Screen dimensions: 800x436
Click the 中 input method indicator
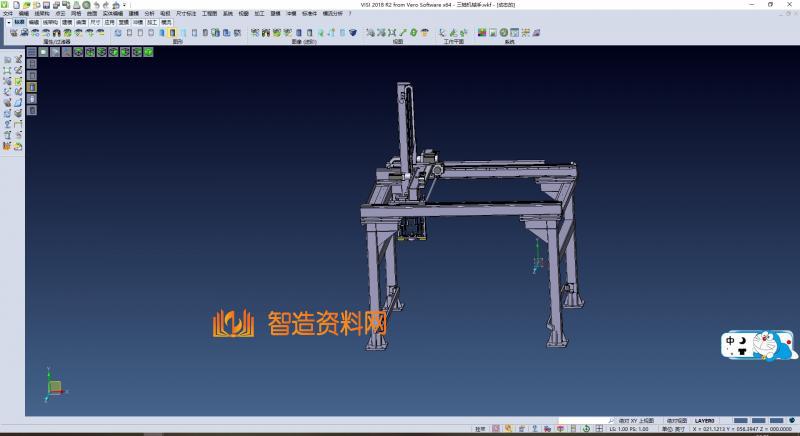pyautogui.click(x=733, y=341)
